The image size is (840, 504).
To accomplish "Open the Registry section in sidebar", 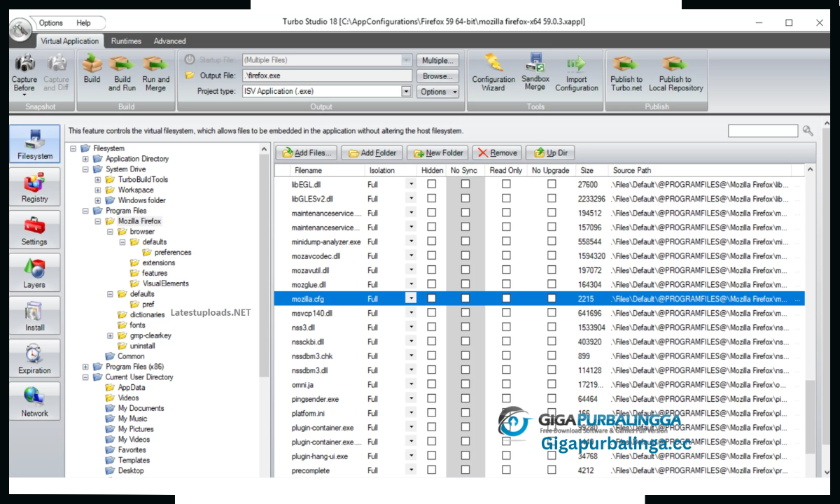I will (x=35, y=188).
